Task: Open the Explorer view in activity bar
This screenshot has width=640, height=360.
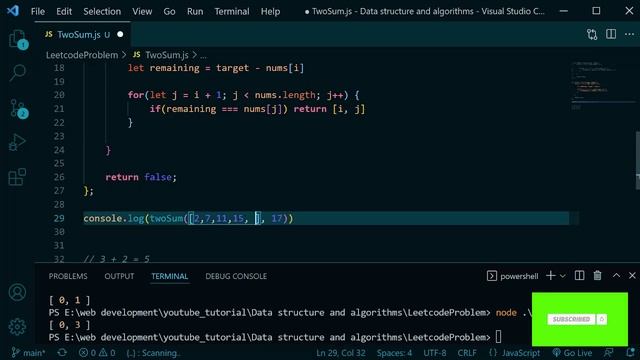Action: (18, 40)
